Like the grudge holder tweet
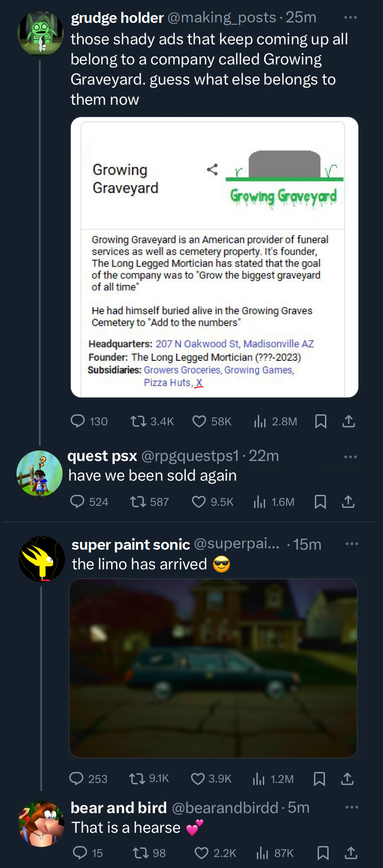383x868 pixels. click(x=199, y=421)
